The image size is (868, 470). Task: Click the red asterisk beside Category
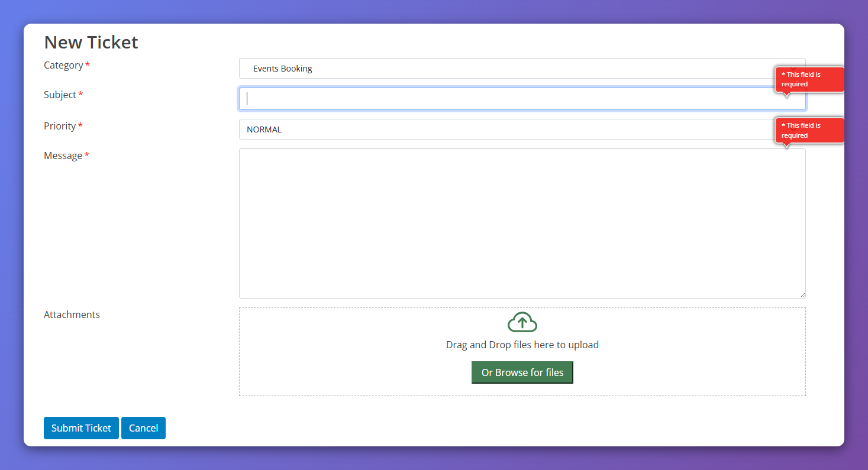(88, 64)
